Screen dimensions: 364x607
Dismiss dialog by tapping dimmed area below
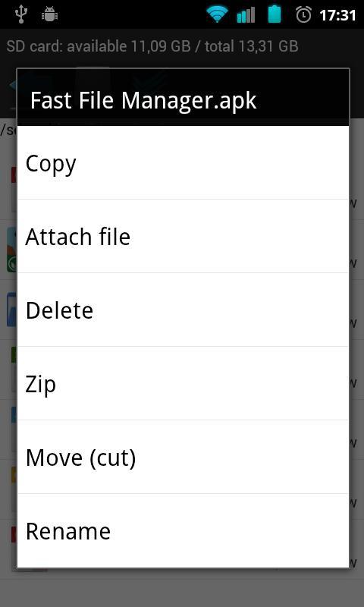(182, 589)
